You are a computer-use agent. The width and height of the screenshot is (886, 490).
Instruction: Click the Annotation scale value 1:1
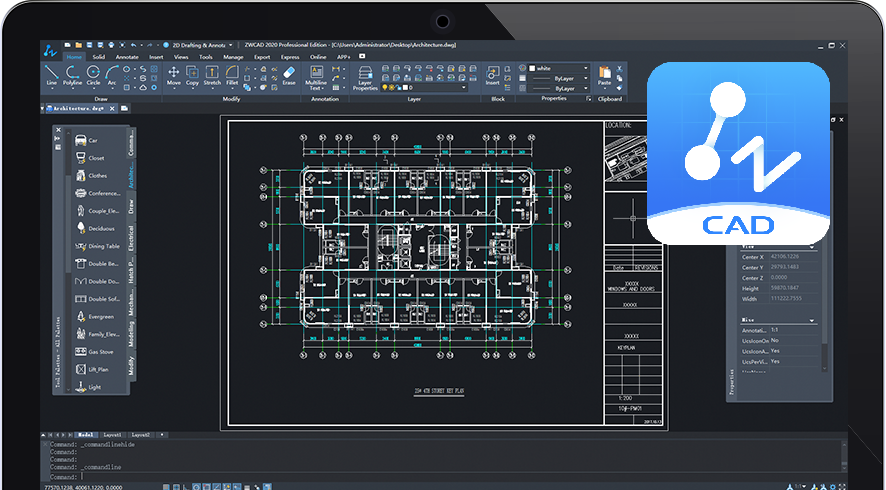[794, 330]
